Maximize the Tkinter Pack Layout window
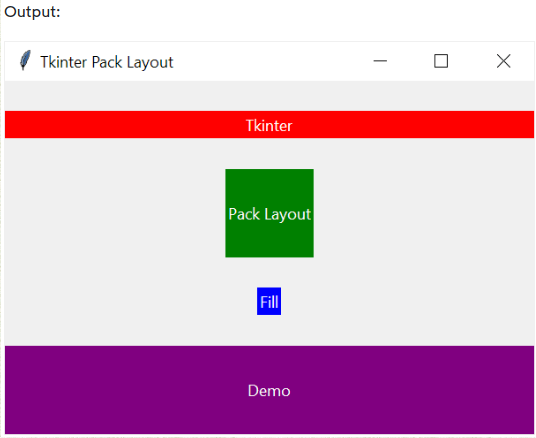The image size is (536, 438). click(441, 61)
